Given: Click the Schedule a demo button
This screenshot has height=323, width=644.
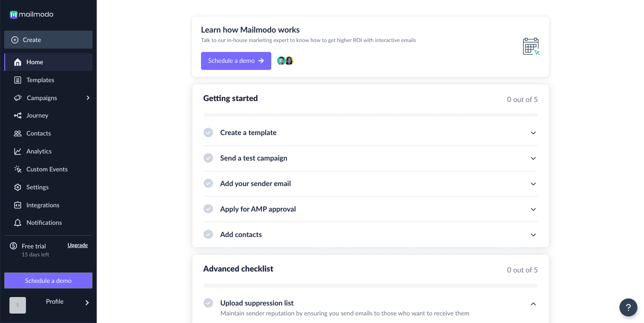Looking at the screenshot, I should [236, 60].
